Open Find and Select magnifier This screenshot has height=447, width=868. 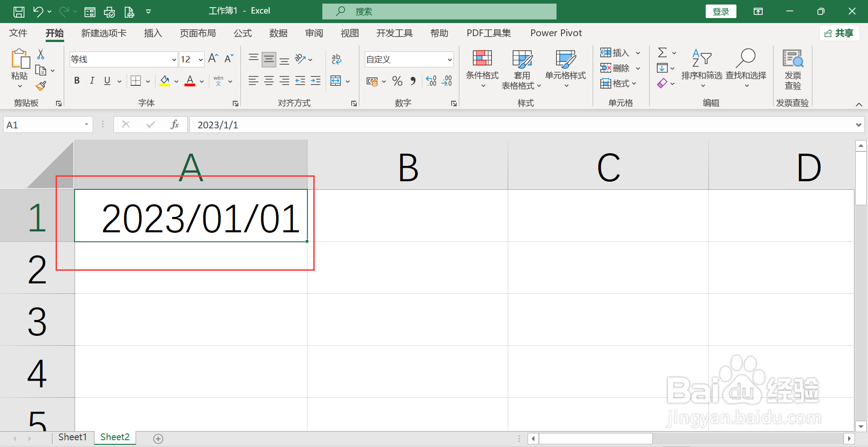[746, 69]
